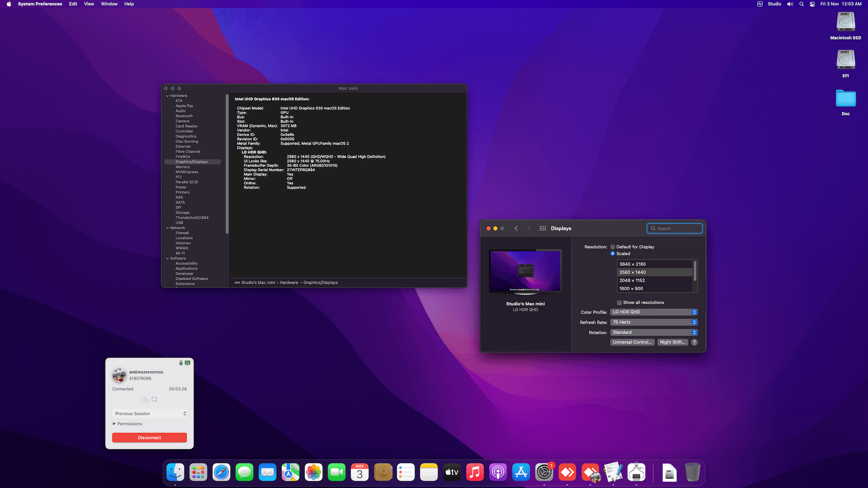The height and width of the screenshot is (488, 868).
Task: Click the resolution list scrollbar
Action: click(695, 271)
